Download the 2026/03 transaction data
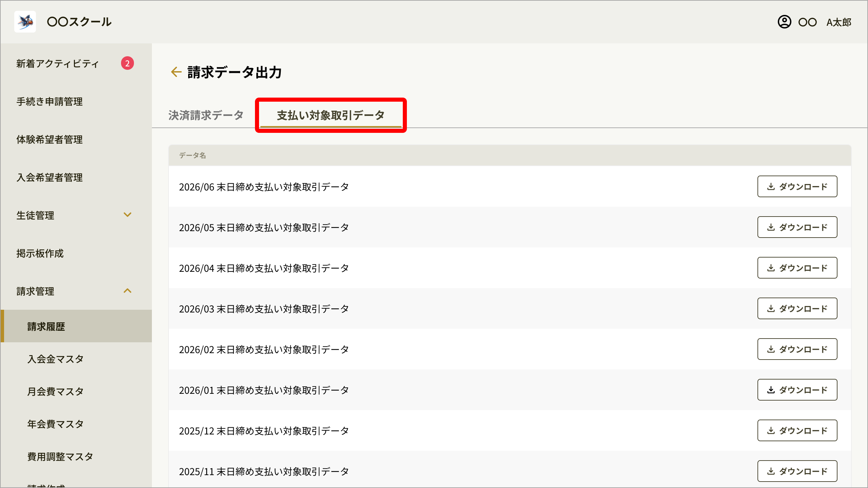The image size is (868, 488). click(x=797, y=308)
